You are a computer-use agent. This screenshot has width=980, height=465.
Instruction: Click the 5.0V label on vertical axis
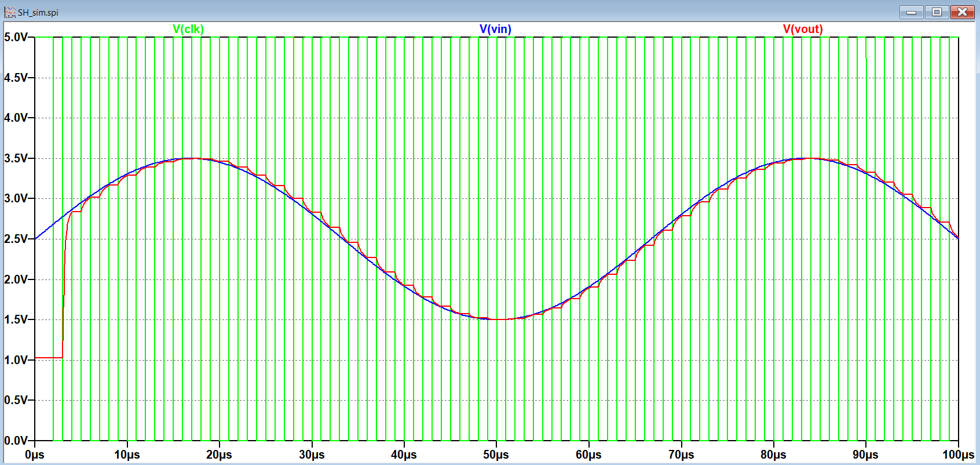pyautogui.click(x=16, y=37)
